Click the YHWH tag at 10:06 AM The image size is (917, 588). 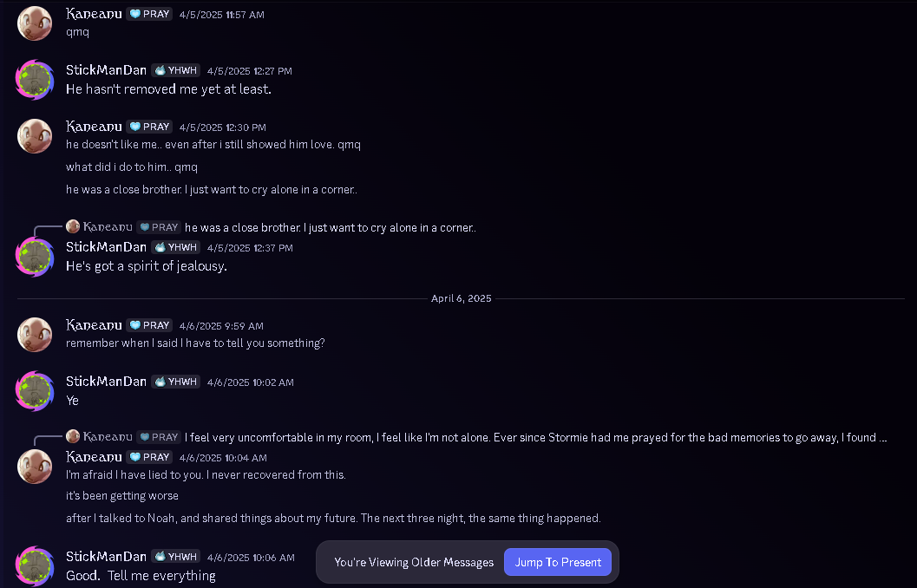pyautogui.click(x=175, y=557)
